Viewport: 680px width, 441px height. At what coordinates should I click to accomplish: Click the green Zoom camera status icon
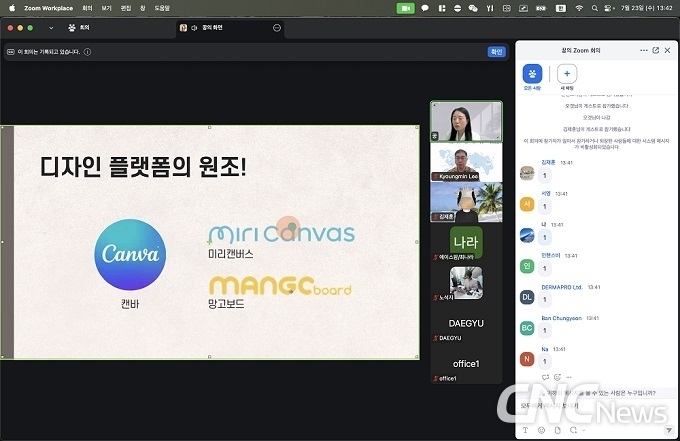(x=405, y=8)
